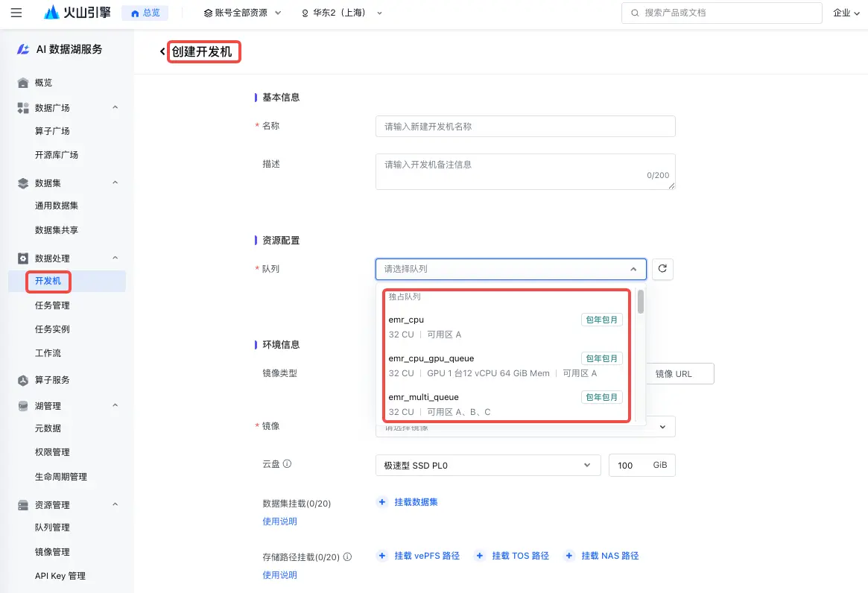The height and width of the screenshot is (593, 868).
Task: Expand the 账号全部资源 resource dropdown
Action: point(242,13)
